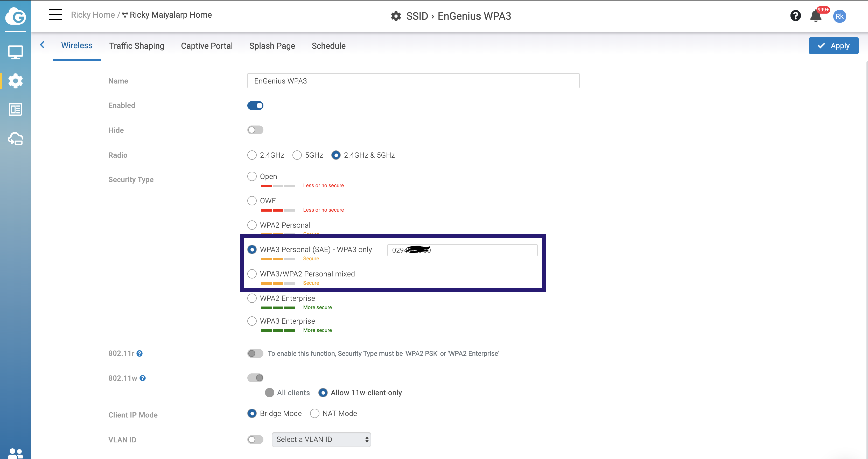Open the Rk user avatar menu
868x459 pixels.
click(839, 16)
